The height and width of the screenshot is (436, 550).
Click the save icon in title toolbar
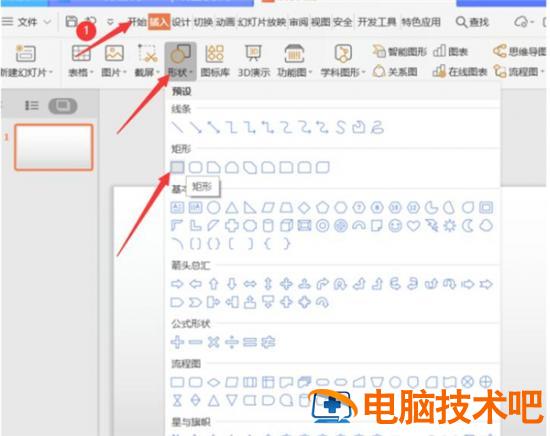click(71, 22)
